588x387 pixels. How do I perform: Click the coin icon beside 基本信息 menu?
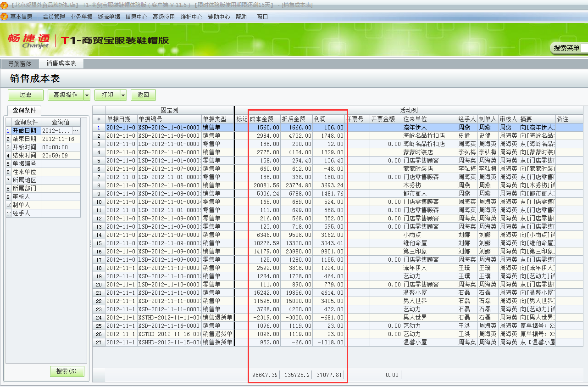click(x=5, y=16)
